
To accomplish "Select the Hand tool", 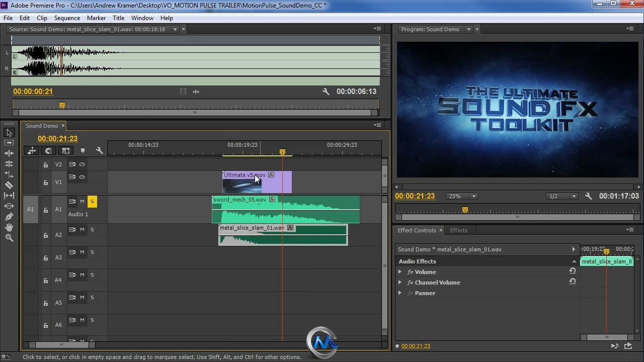I will click(x=9, y=227).
